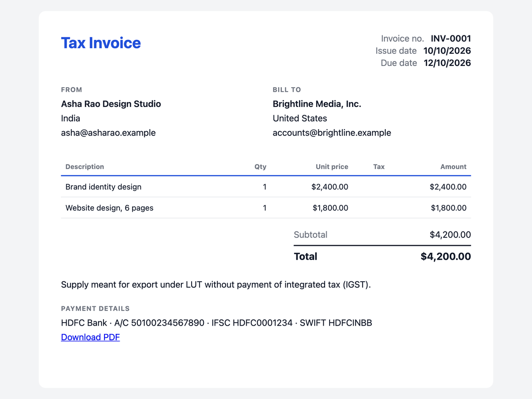Click the sender country India

pos(70,118)
